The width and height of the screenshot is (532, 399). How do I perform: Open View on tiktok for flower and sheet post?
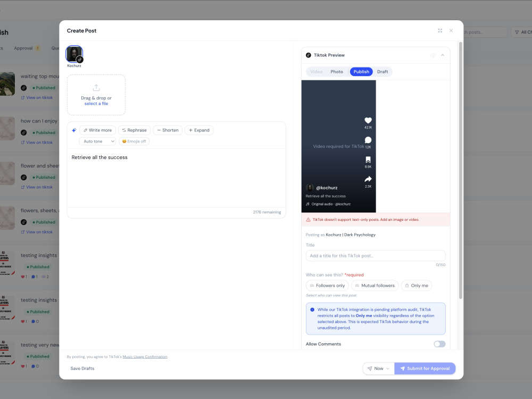pyautogui.click(x=37, y=187)
